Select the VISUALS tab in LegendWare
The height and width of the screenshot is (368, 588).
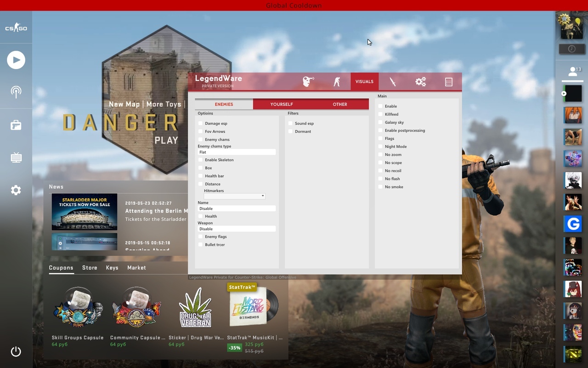click(364, 81)
